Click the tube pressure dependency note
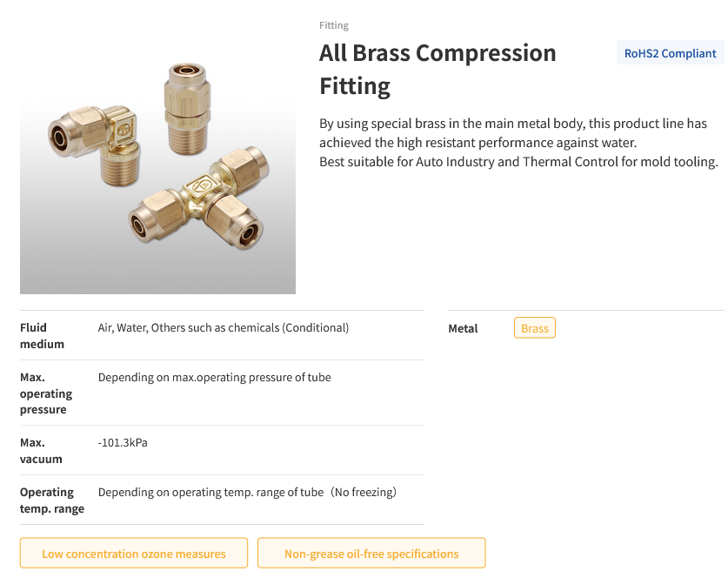 (214, 377)
